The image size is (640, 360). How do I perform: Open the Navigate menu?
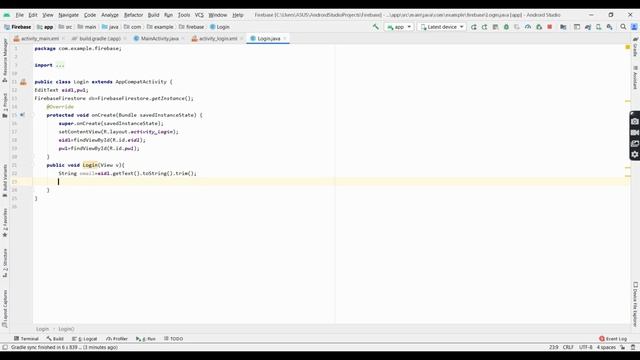[68, 15]
